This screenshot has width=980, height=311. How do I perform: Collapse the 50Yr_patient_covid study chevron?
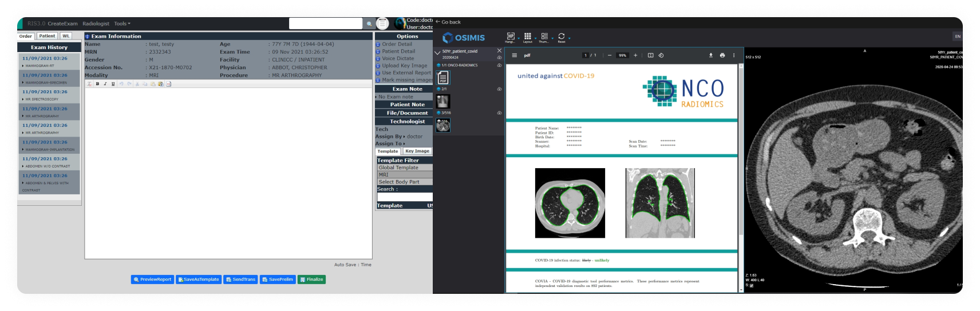437,53
